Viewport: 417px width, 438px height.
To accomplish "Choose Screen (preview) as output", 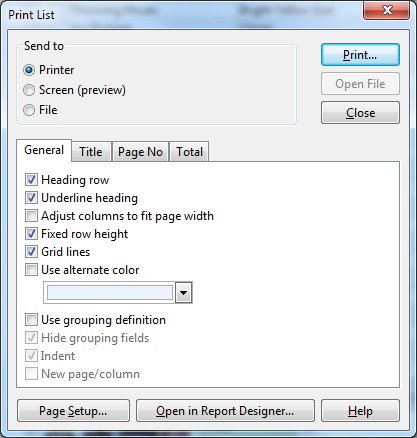I will 29,90.
